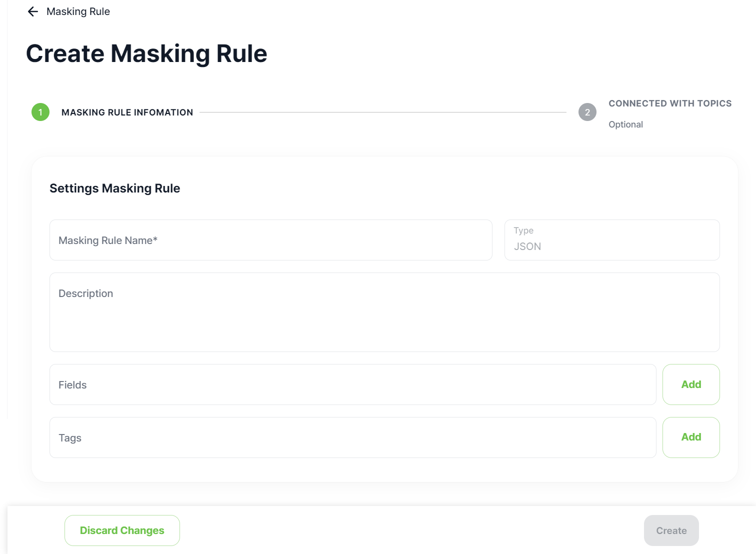Viewport: 756px width, 554px height.
Task: Open the Masking Rule breadcrumb link
Action: point(78,11)
